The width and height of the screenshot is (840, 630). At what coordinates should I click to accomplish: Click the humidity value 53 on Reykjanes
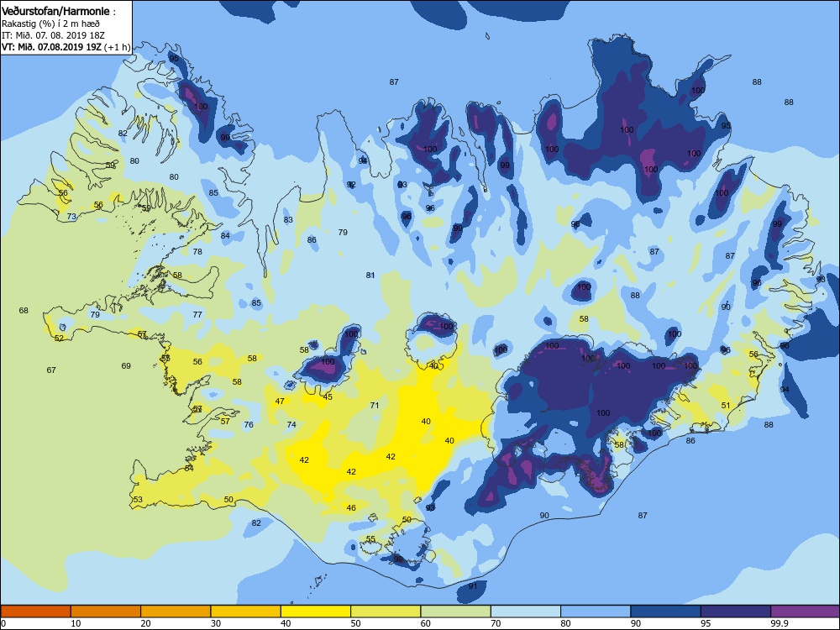click(x=139, y=500)
